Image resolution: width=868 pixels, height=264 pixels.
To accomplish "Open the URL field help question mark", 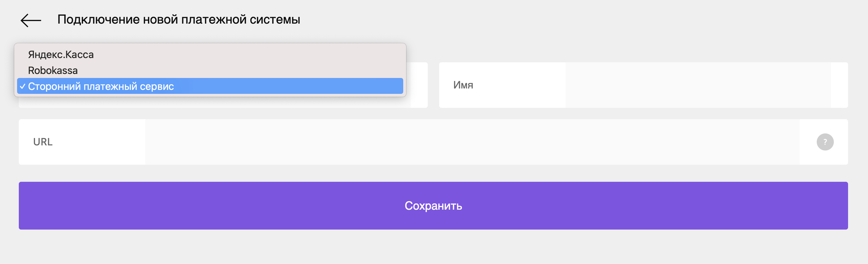I will [x=825, y=142].
